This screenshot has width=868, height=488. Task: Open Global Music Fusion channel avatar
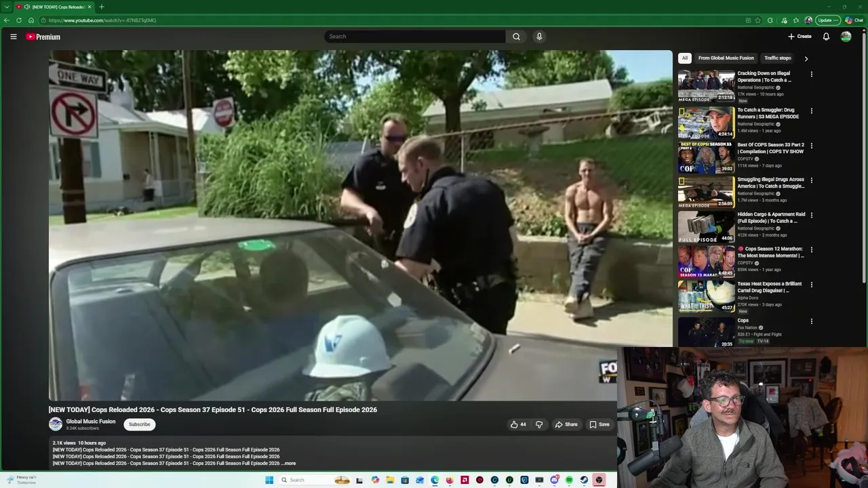coord(56,424)
